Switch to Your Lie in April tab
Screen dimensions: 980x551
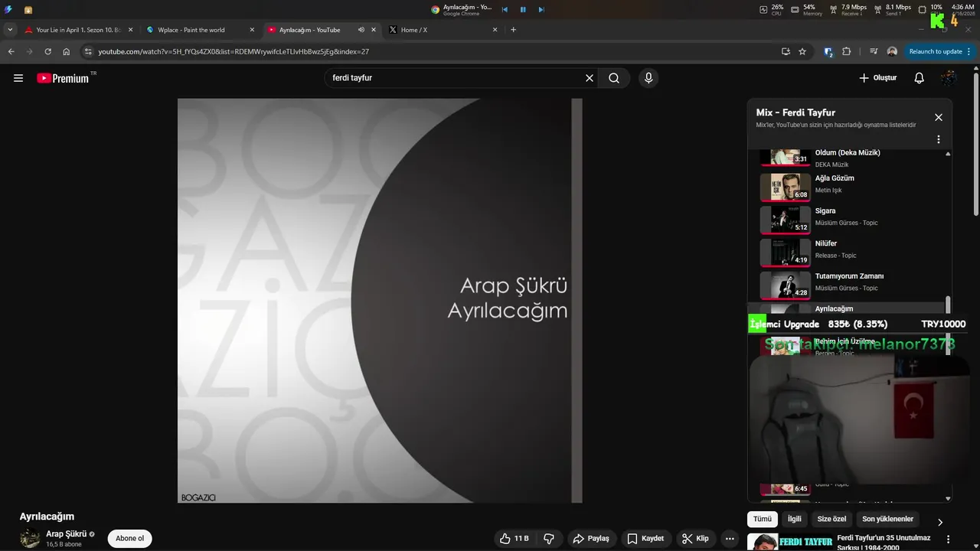point(78,30)
